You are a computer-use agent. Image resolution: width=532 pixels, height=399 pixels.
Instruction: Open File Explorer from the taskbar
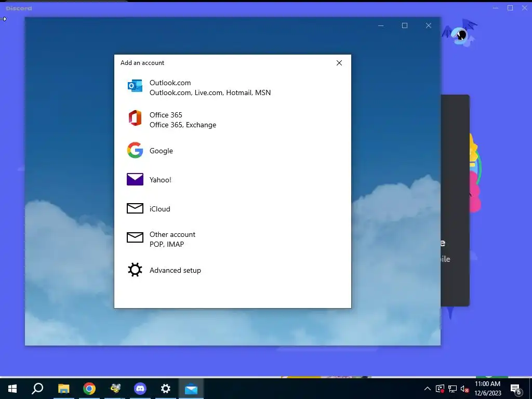tap(63, 389)
